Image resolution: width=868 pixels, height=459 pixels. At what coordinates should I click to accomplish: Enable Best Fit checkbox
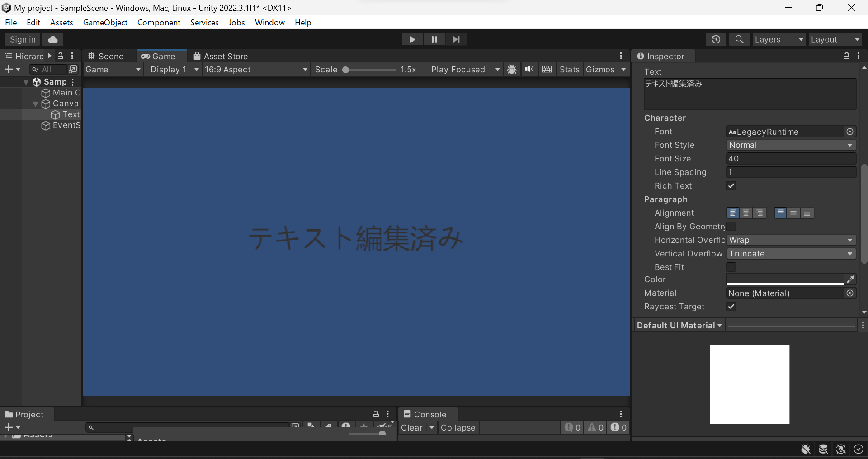731,267
